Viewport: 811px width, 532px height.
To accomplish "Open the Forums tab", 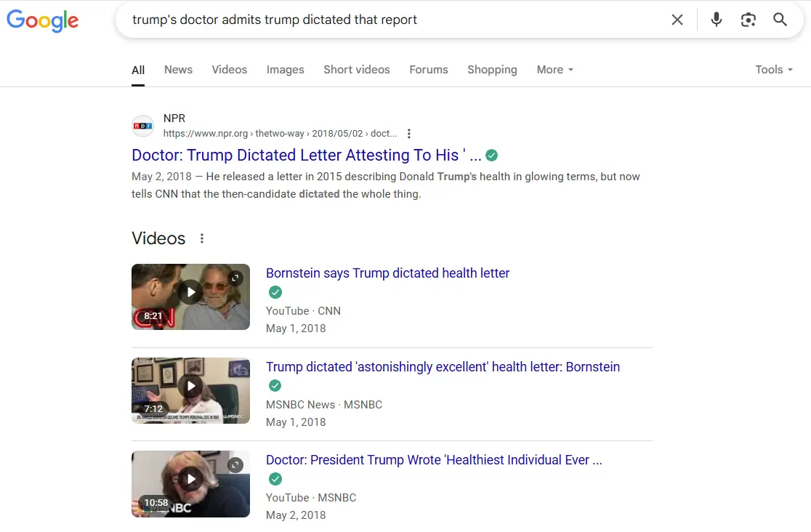I will (x=429, y=69).
